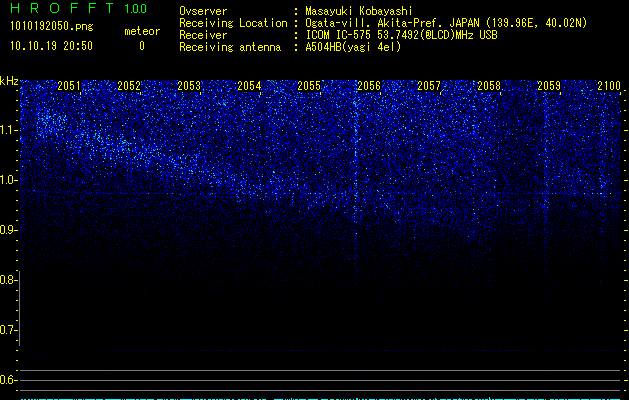Image resolution: width=629 pixels, height=400 pixels.
Task: Click the 0.8 kHz axis label
Action: click(8, 280)
